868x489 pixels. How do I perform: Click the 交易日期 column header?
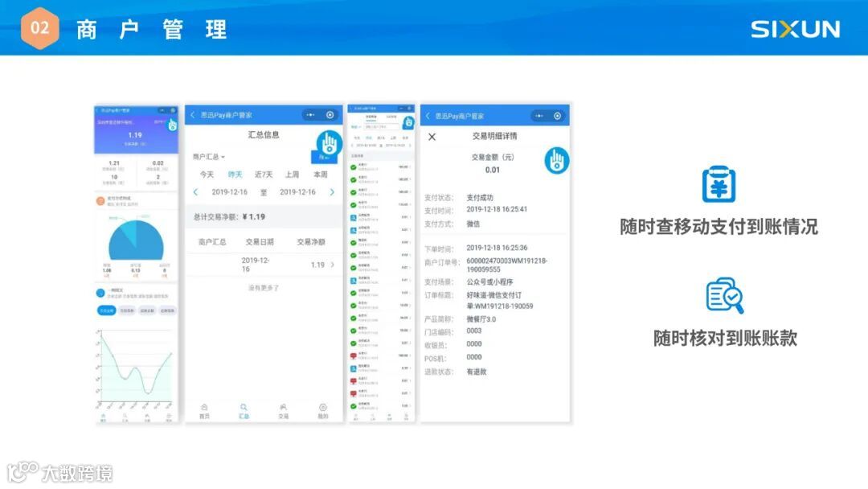(x=260, y=242)
